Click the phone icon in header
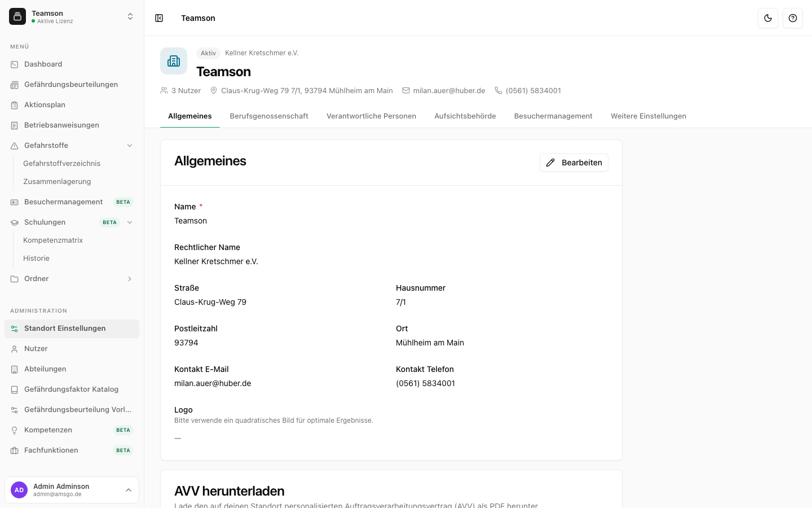This screenshot has height=508, width=812. tap(498, 90)
